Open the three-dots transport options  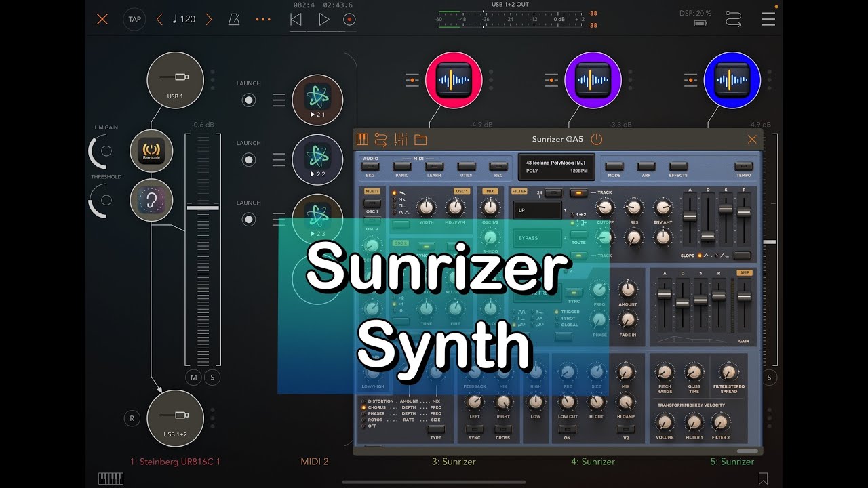263,19
